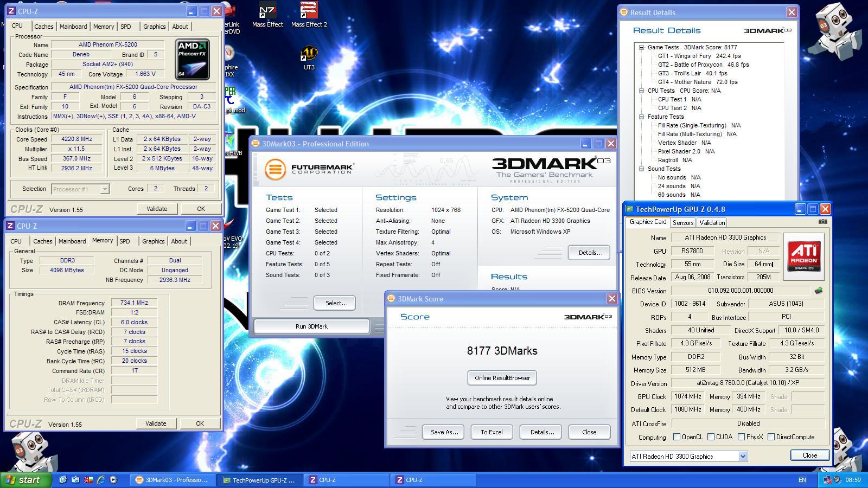
Task: Toggle the DirectCompute checkbox in GPU-Z
Action: click(x=771, y=437)
